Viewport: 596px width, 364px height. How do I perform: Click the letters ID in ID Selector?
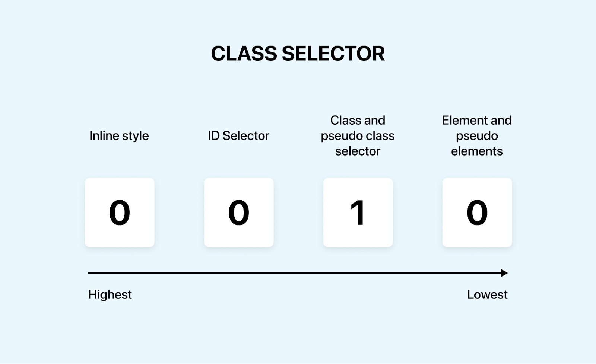[x=213, y=136]
